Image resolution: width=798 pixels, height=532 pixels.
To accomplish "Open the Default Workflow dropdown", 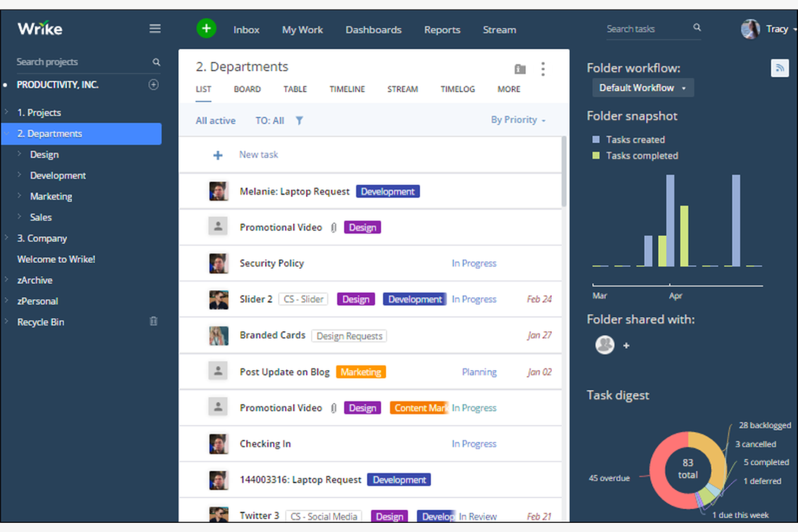I will point(642,87).
